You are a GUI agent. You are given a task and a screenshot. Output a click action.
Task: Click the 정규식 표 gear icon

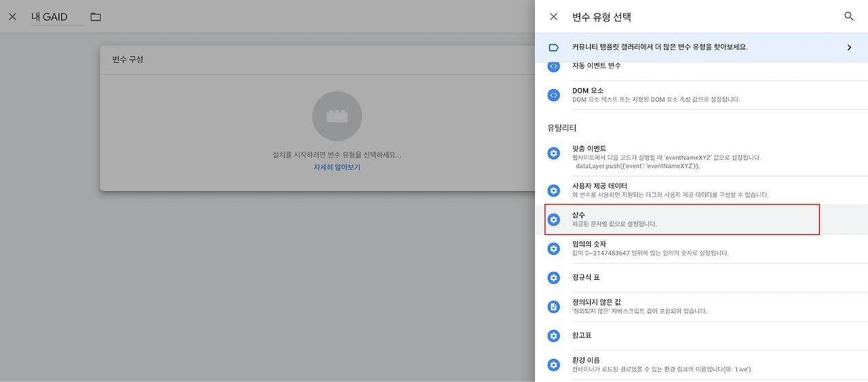[x=553, y=278]
